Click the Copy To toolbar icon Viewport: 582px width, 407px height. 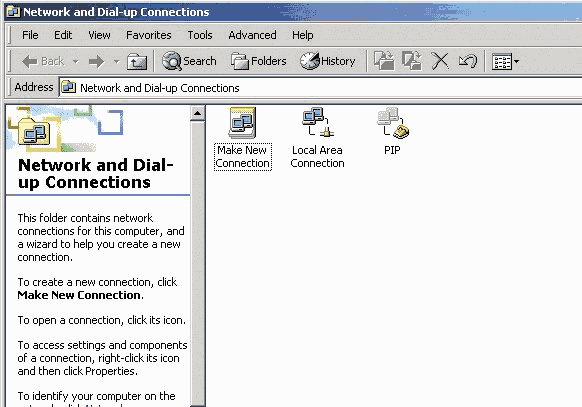click(412, 61)
